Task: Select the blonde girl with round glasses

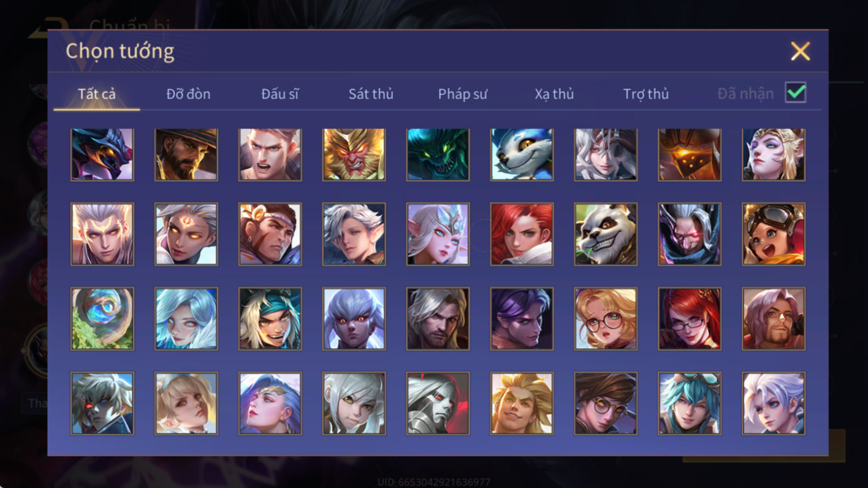Action: point(605,319)
